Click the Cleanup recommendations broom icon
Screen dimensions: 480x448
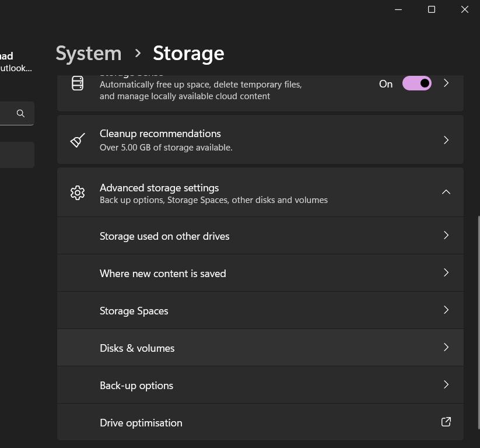pos(78,140)
